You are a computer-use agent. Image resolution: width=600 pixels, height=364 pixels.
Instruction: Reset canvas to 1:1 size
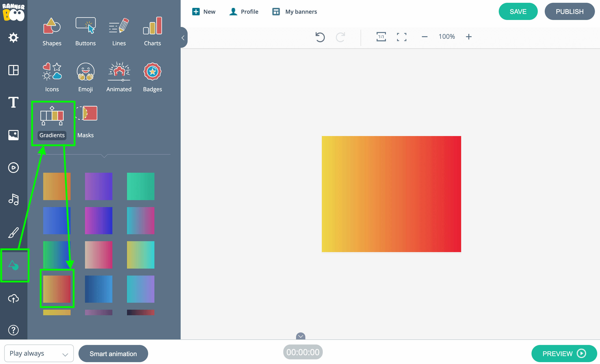pos(381,37)
